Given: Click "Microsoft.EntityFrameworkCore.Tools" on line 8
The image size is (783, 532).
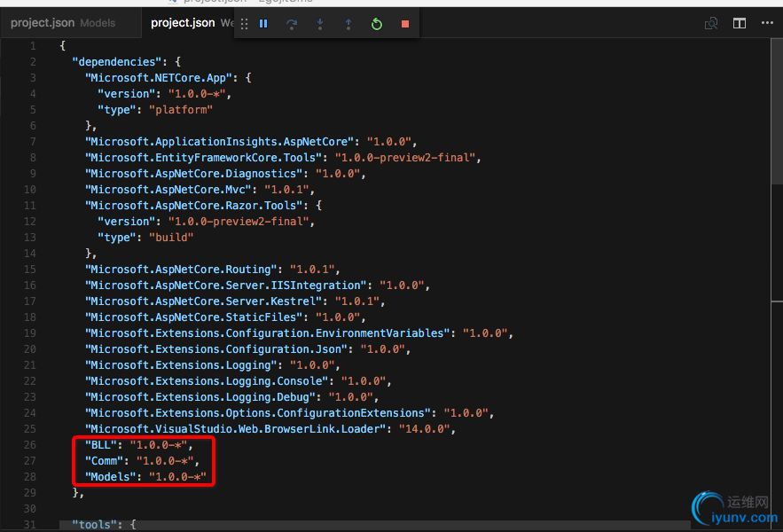Looking at the screenshot, I should coord(203,158).
